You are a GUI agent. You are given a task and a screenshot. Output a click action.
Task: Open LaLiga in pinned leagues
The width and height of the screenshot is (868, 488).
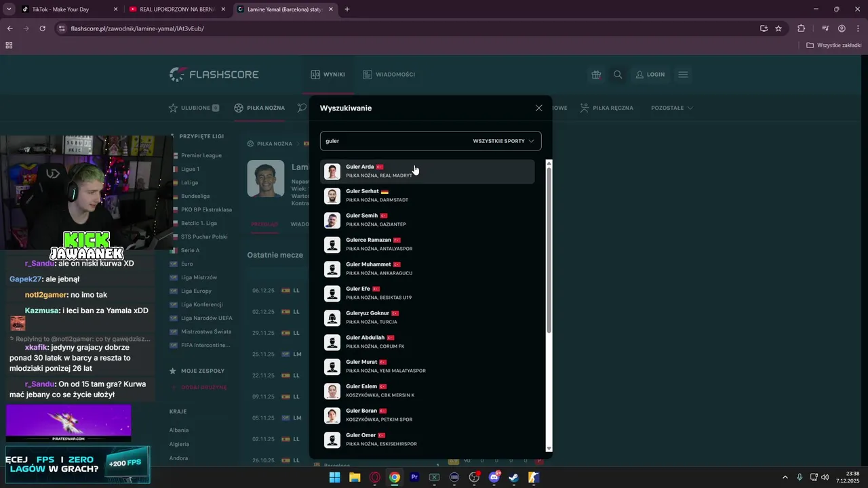pyautogui.click(x=190, y=182)
